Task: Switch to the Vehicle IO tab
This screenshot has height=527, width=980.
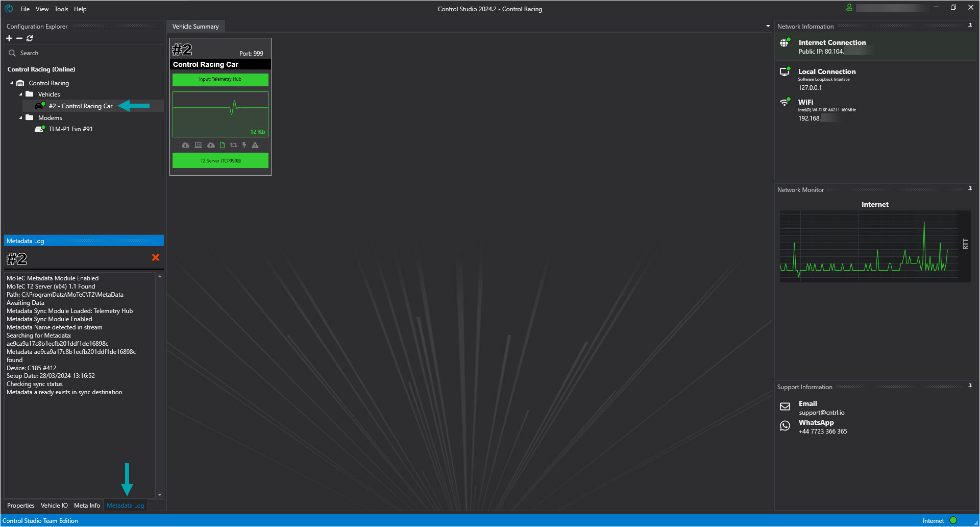Action: tap(54, 506)
